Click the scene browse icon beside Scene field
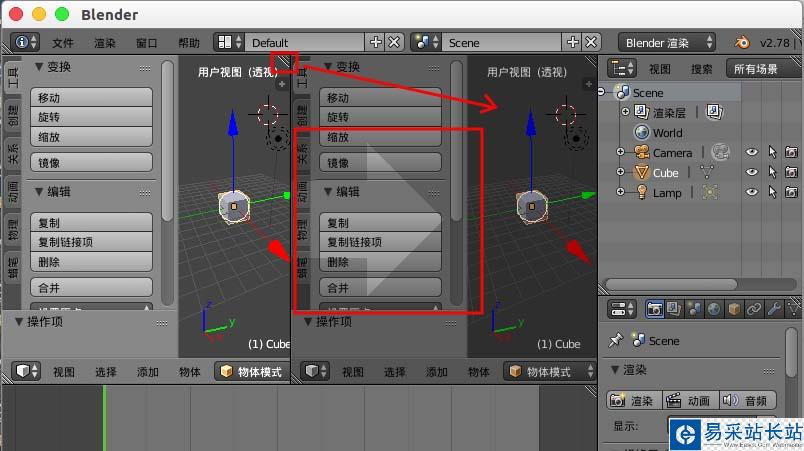This screenshot has height=451, width=804. (426, 42)
